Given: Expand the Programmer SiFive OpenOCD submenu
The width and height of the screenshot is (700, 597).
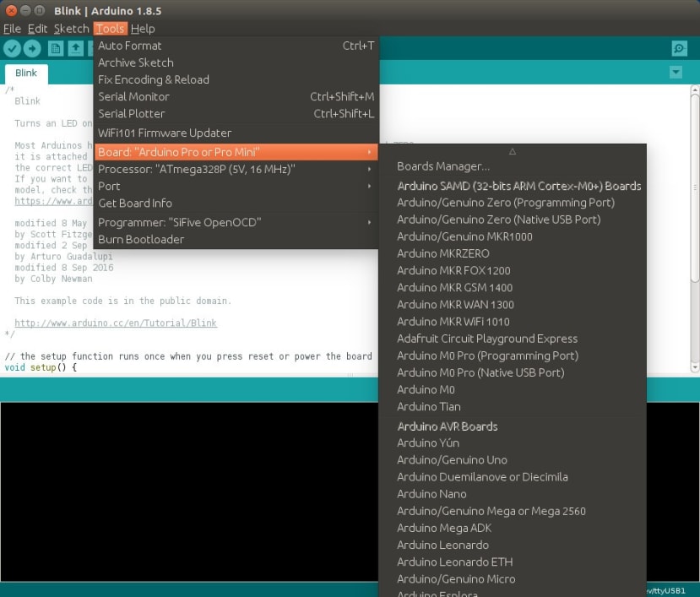Looking at the screenshot, I should click(236, 222).
